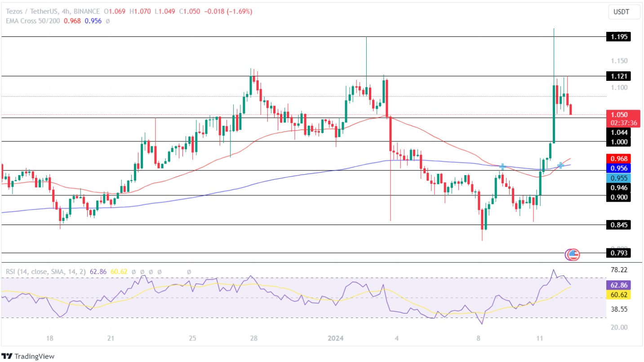Click the 0.793 price level label
This screenshot has width=644, height=362.
[x=618, y=253]
